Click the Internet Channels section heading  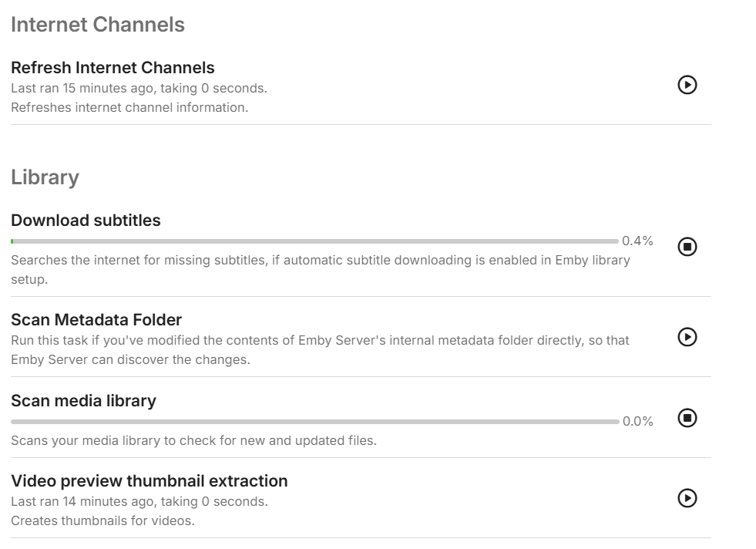[x=98, y=25]
